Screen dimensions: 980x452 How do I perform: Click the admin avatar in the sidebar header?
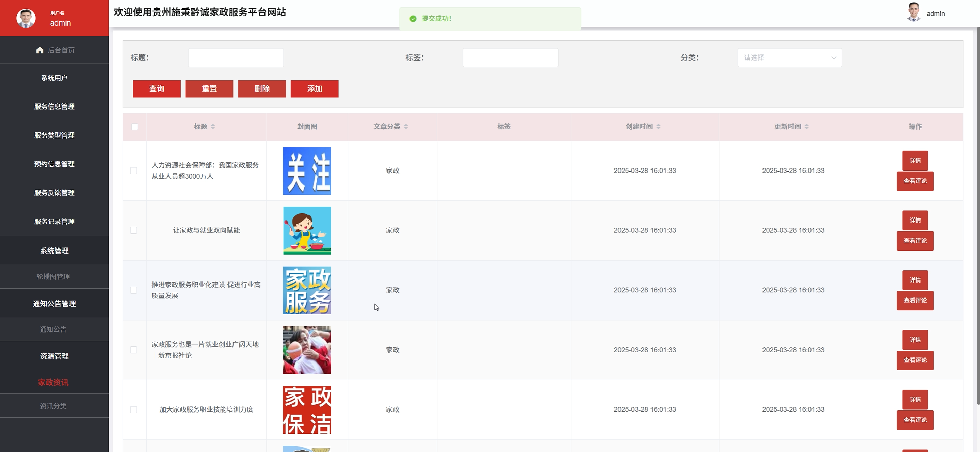(x=26, y=18)
